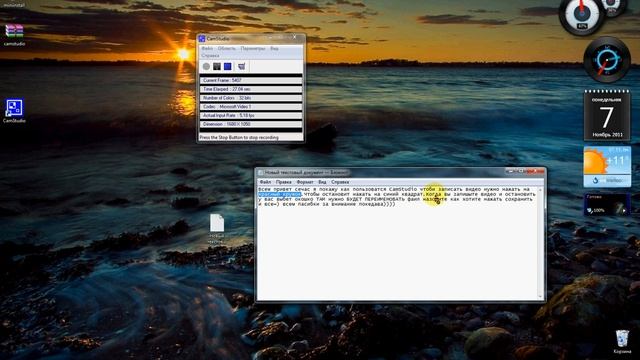Click the arrow button on the battery gadget
Image resolution: width=640 pixels, height=360 pixels.
[x=624, y=210]
